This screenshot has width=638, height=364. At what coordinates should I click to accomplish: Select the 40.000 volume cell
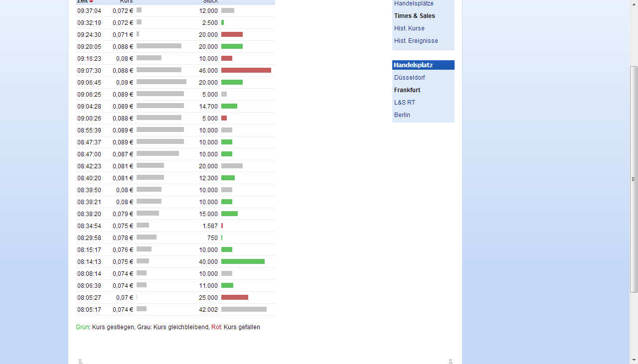click(x=208, y=262)
